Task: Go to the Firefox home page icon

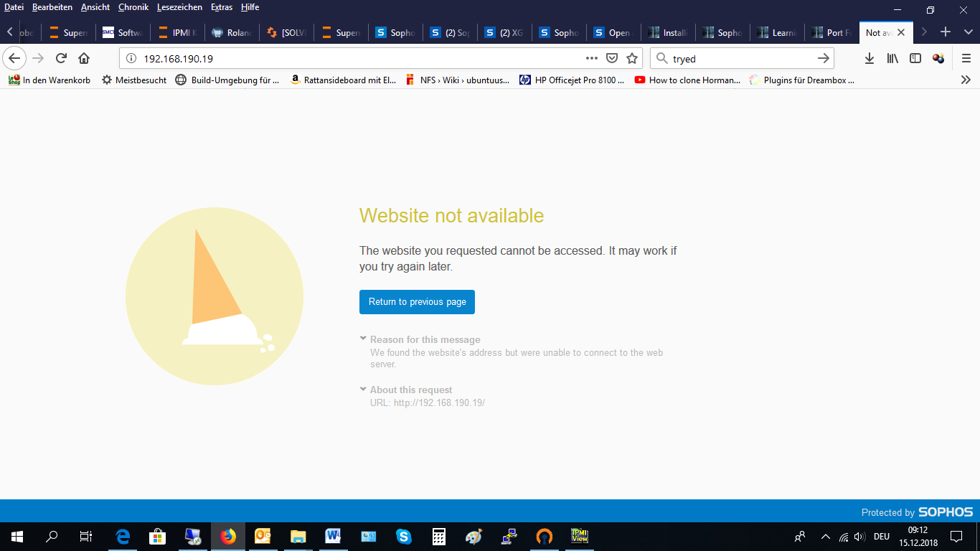Action: [84, 58]
